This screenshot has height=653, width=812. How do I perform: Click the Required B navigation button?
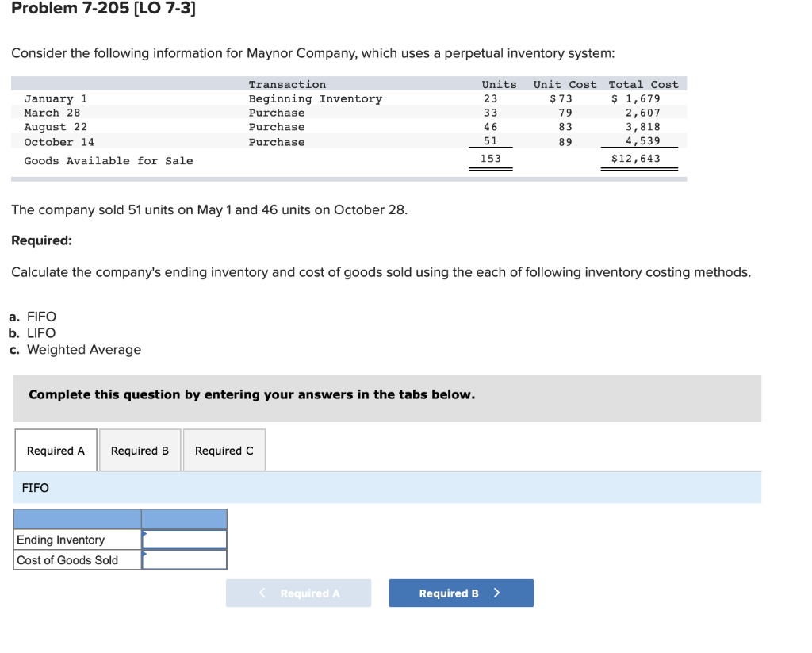[461, 593]
